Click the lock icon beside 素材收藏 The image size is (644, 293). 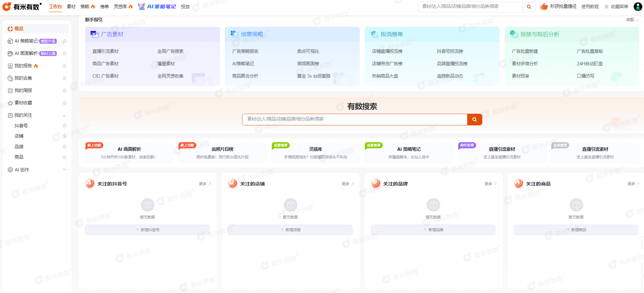click(x=65, y=103)
